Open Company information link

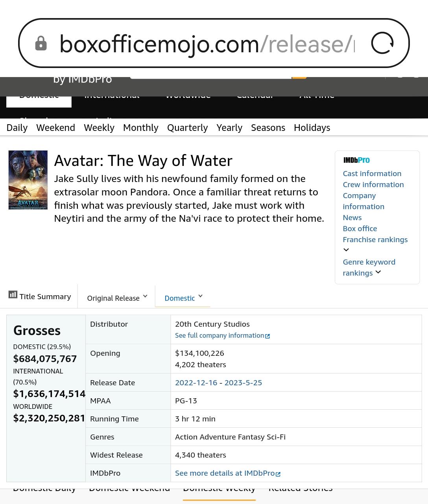click(x=363, y=201)
